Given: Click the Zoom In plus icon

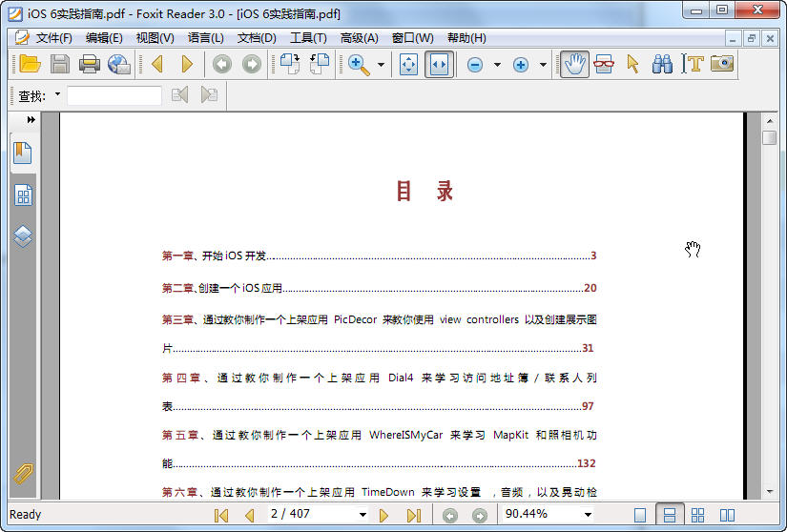Looking at the screenshot, I should (521, 65).
